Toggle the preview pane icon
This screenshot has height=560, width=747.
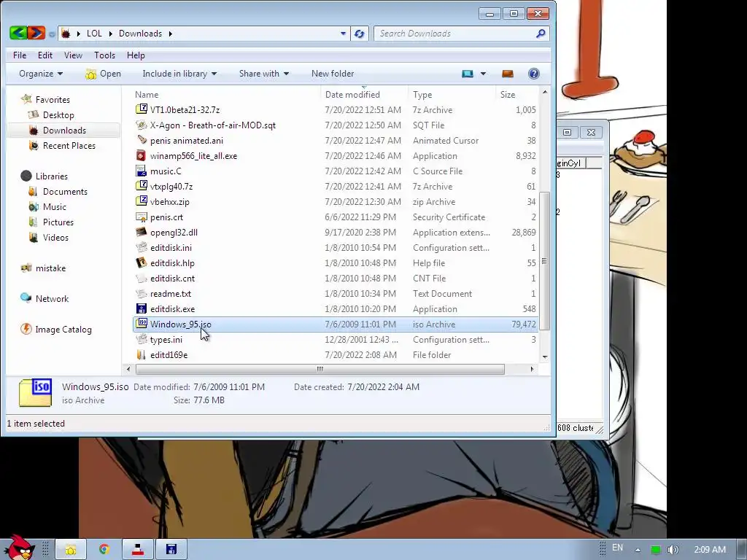click(x=508, y=74)
